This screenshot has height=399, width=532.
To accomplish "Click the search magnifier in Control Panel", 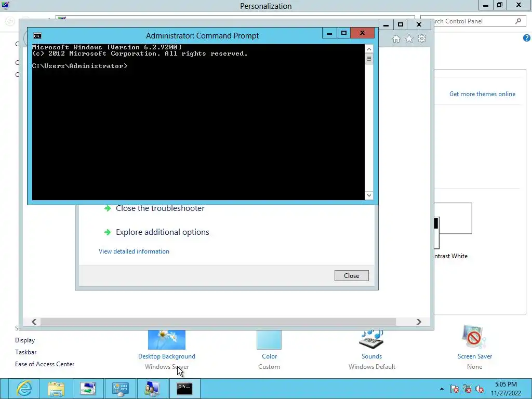I will (x=518, y=21).
